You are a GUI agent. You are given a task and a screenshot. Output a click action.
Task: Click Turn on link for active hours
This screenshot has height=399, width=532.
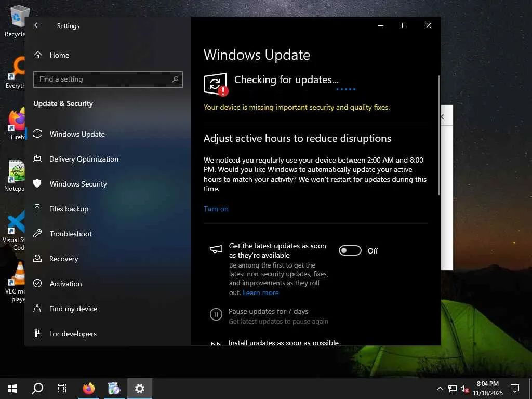pyautogui.click(x=216, y=209)
